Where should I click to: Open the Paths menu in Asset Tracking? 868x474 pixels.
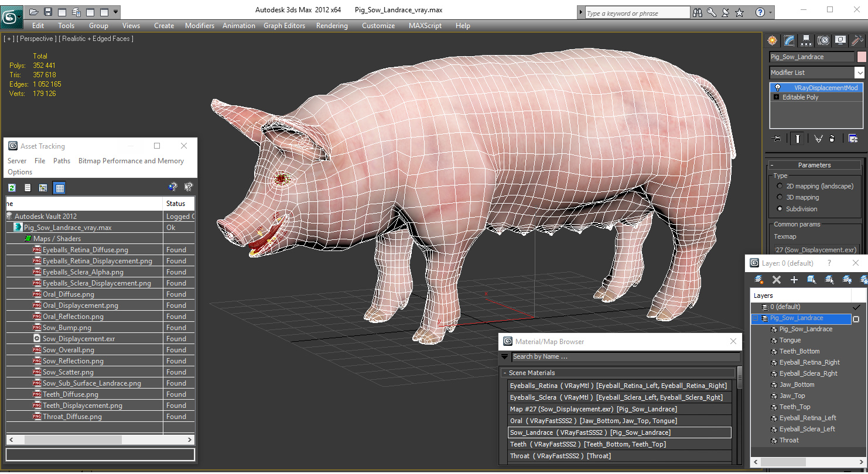(61, 161)
